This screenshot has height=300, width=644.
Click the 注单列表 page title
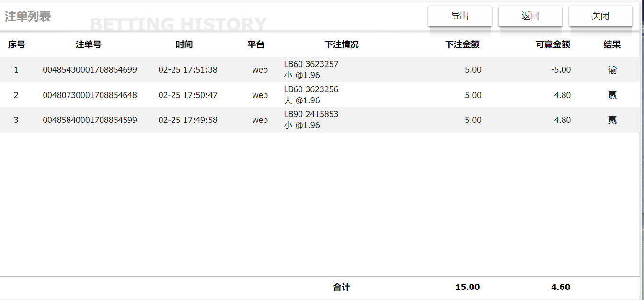28,16
